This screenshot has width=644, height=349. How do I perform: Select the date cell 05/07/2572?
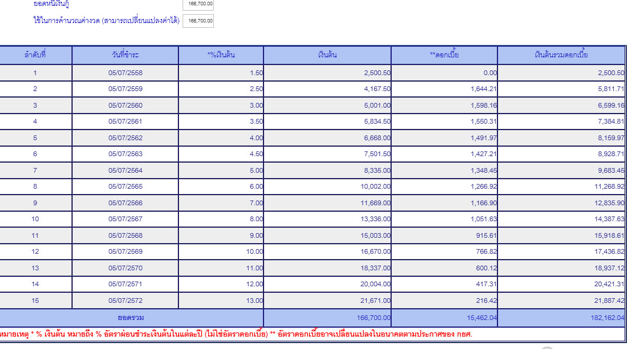[125, 300]
